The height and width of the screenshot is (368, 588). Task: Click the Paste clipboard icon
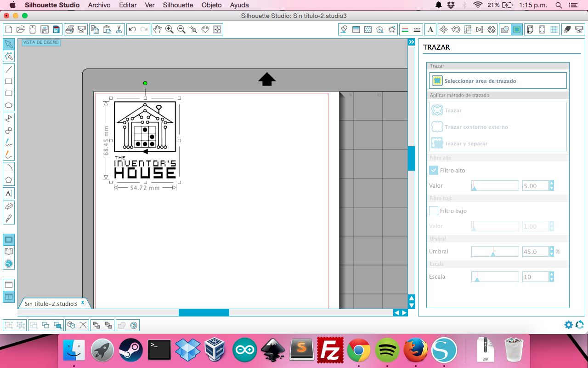(x=107, y=29)
